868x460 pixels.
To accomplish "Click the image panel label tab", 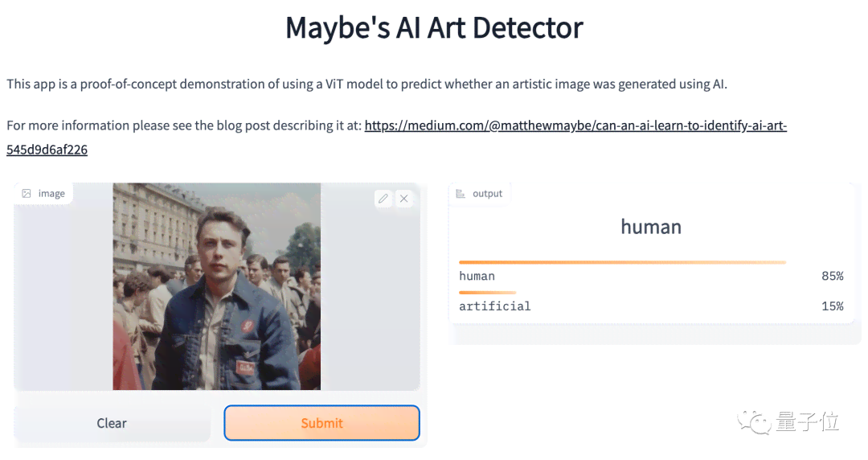I will tap(43, 194).
